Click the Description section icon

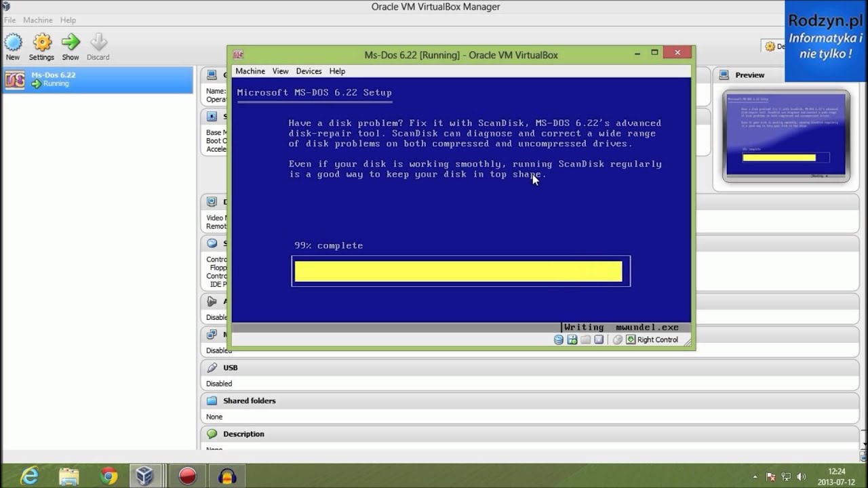[212, 434]
